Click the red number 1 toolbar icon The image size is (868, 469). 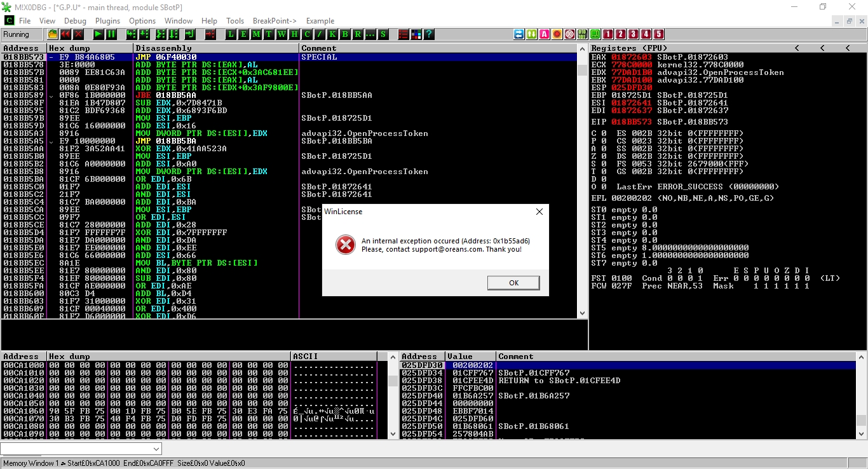(608, 34)
